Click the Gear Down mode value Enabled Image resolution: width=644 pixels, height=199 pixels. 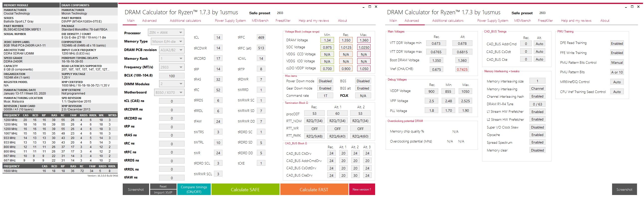[x=325, y=88]
